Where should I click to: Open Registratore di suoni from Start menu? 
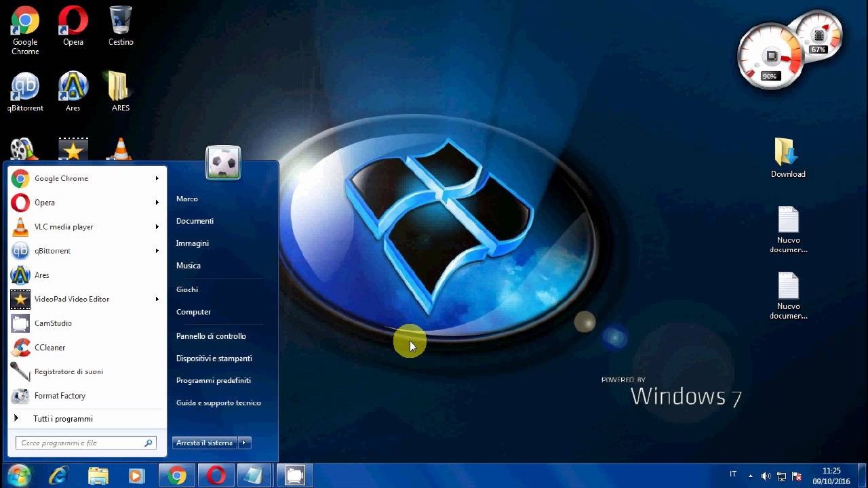(85, 371)
